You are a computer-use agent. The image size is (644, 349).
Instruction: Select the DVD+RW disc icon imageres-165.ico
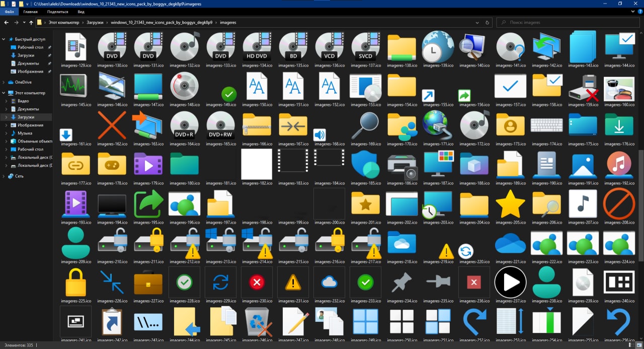pos(221,125)
